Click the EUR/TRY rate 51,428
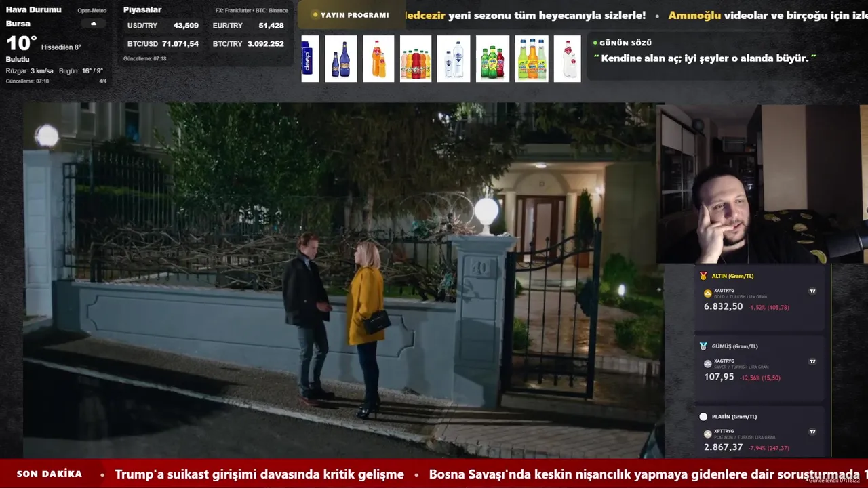Image resolution: width=868 pixels, height=488 pixels. pos(271,26)
